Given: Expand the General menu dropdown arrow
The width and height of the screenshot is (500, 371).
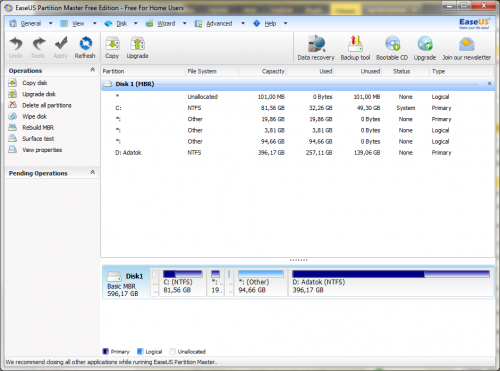Looking at the screenshot, I should (x=51, y=23).
